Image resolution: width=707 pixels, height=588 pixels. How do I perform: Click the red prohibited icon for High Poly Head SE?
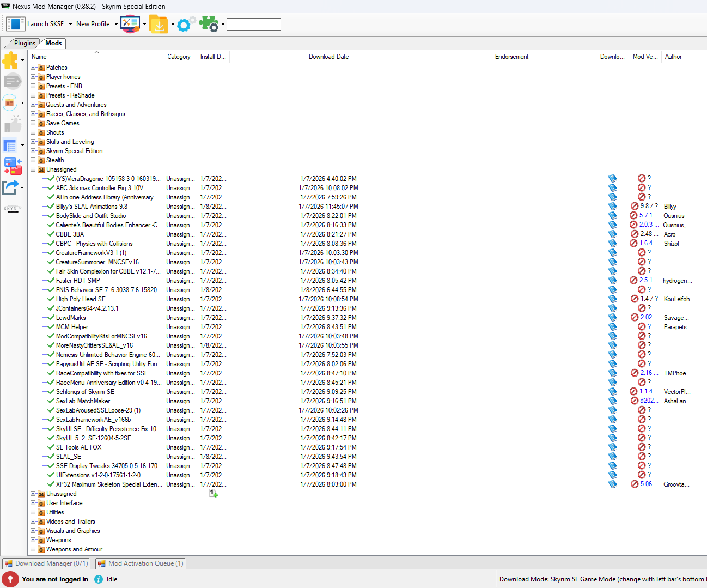[635, 299]
